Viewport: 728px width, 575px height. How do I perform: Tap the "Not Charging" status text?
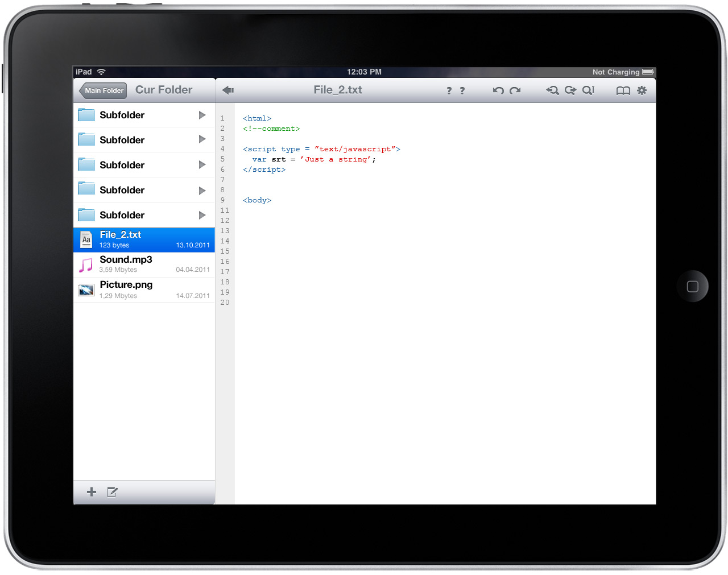[x=616, y=72]
